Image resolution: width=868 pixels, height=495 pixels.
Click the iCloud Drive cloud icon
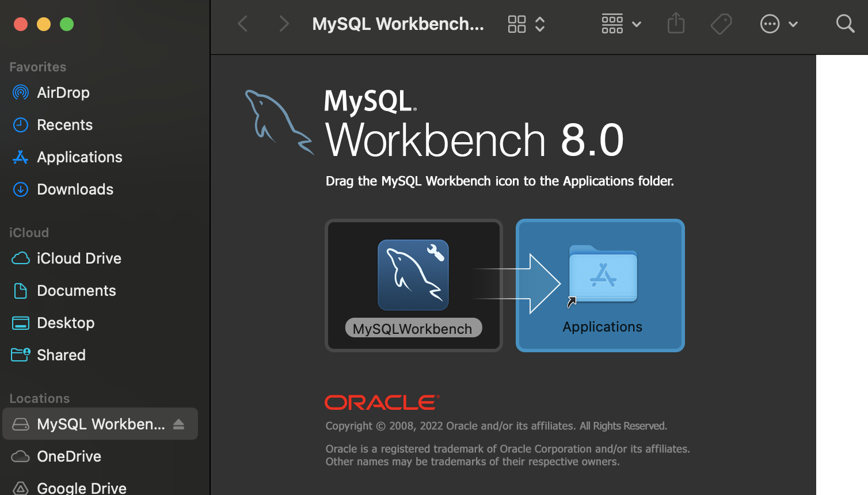(21, 258)
